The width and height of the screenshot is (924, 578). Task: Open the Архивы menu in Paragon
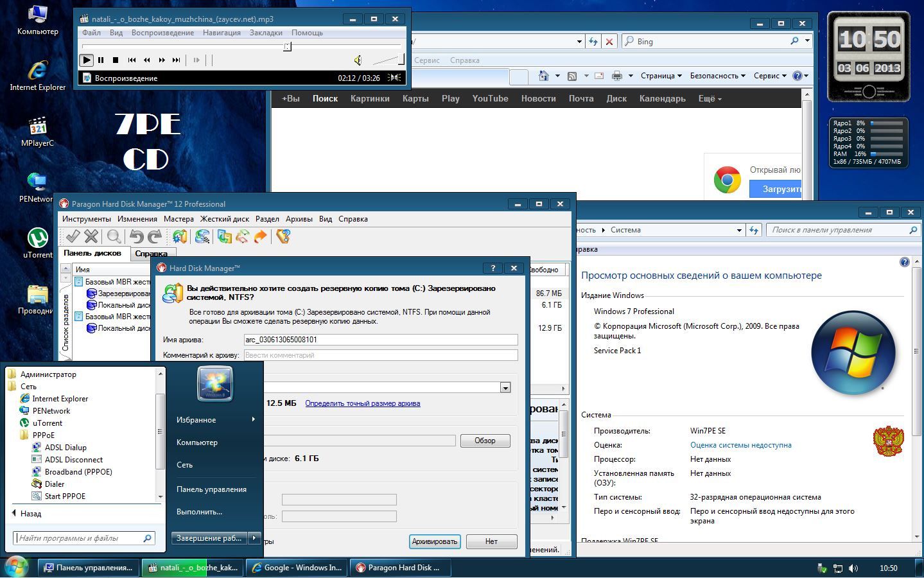tap(299, 219)
